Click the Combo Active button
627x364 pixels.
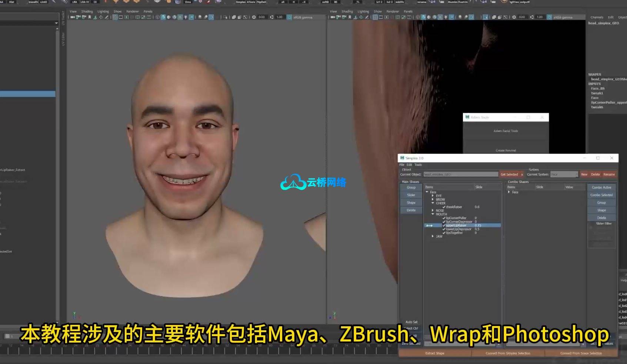point(601,187)
